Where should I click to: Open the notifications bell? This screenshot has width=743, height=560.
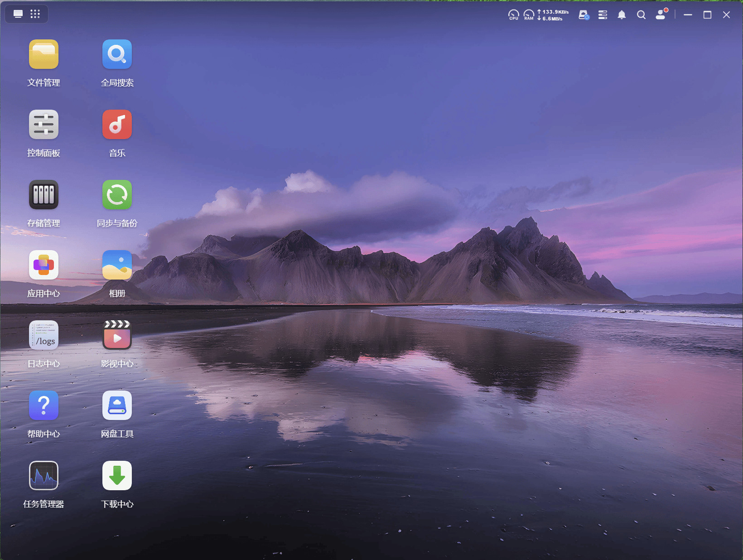point(622,15)
